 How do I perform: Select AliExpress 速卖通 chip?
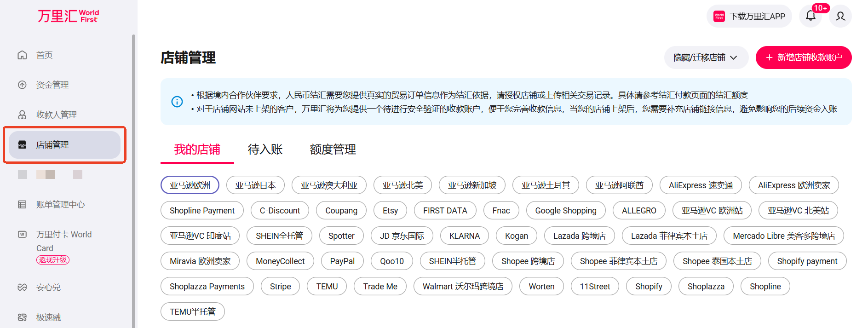pyautogui.click(x=701, y=185)
